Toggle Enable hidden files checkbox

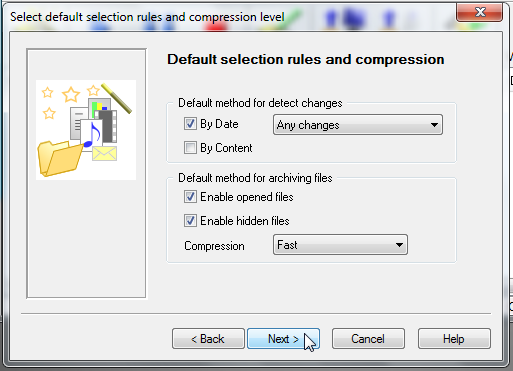point(190,221)
